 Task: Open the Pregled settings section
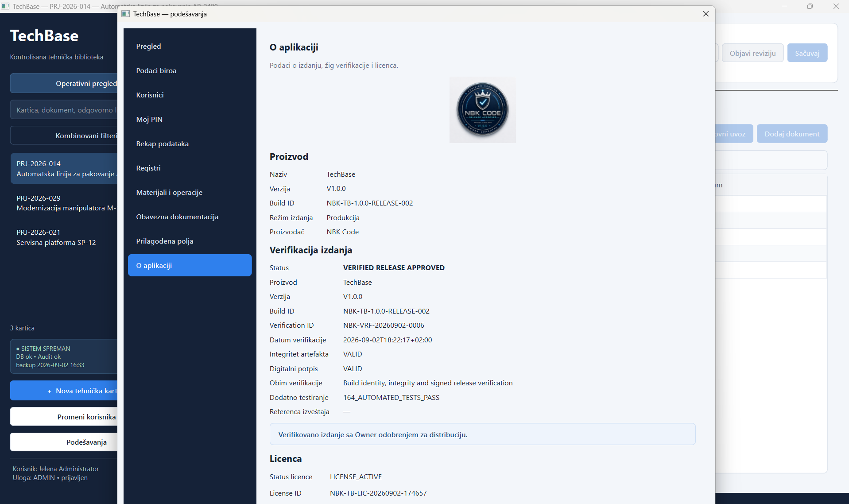190,46
